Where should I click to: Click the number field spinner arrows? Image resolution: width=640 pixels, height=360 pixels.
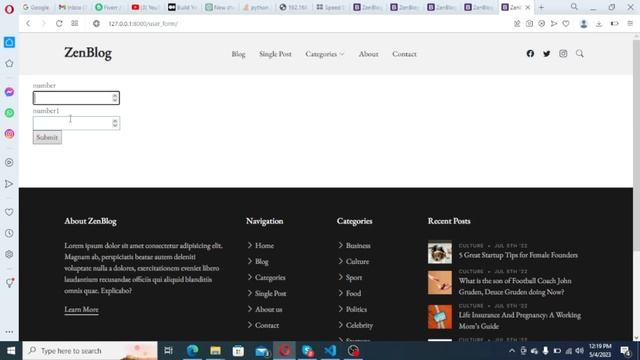point(115,98)
